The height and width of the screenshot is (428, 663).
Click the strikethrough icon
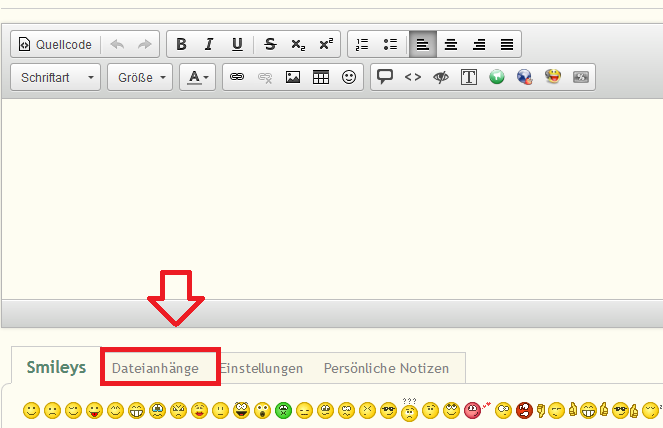pos(270,44)
